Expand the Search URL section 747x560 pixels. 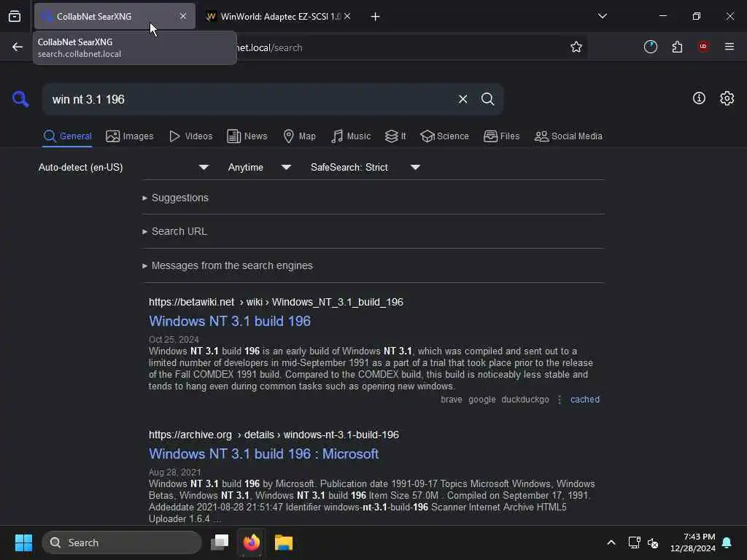[x=174, y=231]
